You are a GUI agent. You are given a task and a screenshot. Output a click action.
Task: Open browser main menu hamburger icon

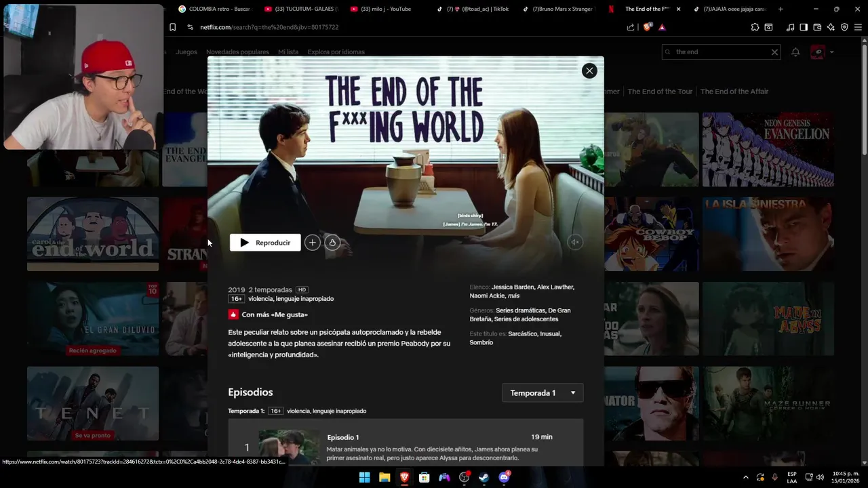(858, 27)
